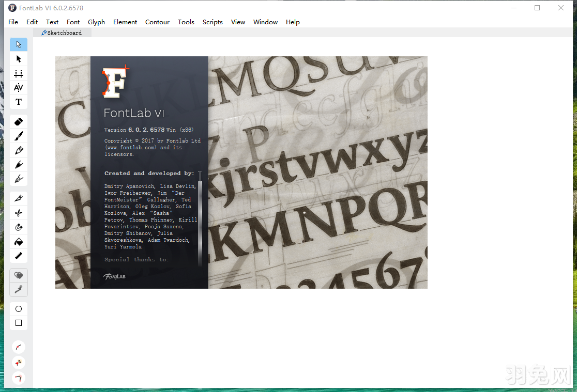Image resolution: width=577 pixels, height=392 pixels.
Task: Switch to the Sketchboard tab
Action: click(x=62, y=32)
